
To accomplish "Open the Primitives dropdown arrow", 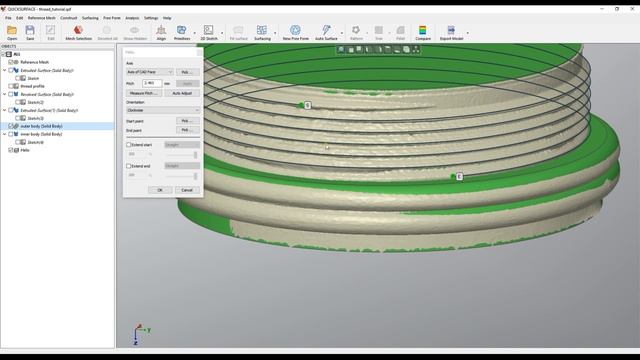I will pyautogui.click(x=195, y=33).
